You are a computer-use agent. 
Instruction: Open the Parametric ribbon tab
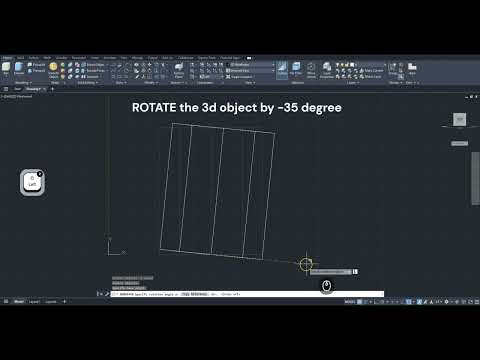79,58
